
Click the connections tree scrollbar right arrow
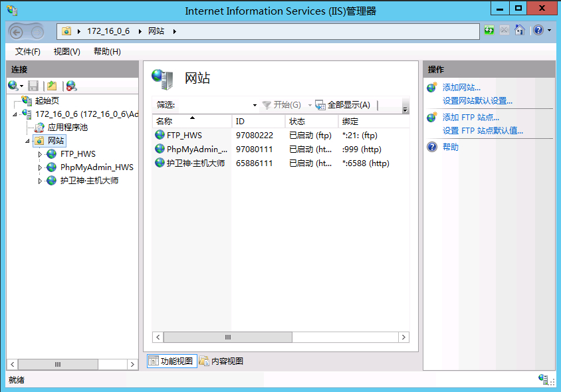tap(132, 365)
